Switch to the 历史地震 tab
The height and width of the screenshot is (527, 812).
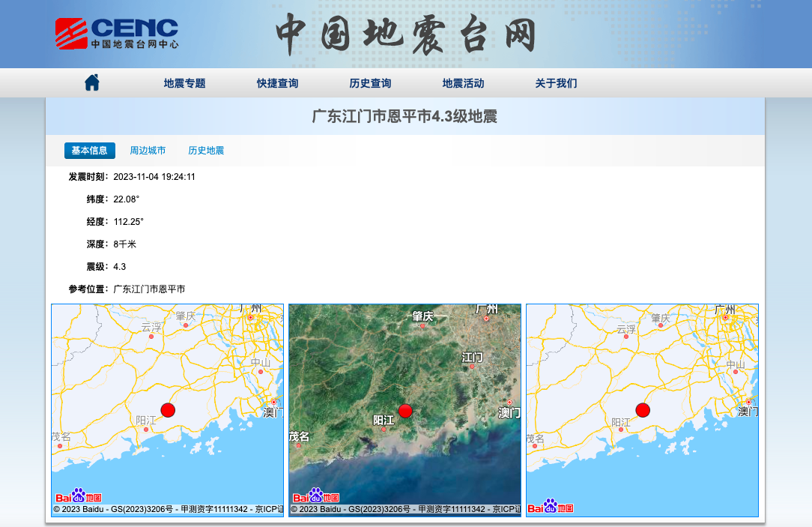pyautogui.click(x=206, y=150)
